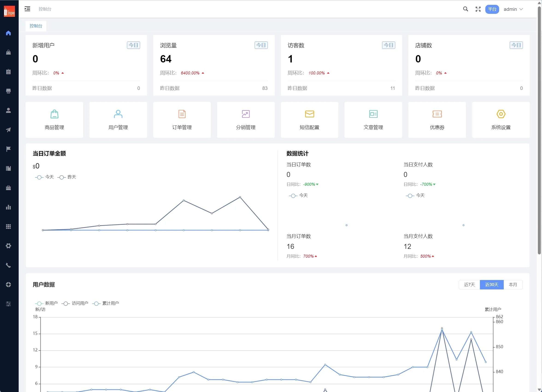542x392 pixels.
Task: Open the shopping bag sidebar icon
Action: [8, 52]
